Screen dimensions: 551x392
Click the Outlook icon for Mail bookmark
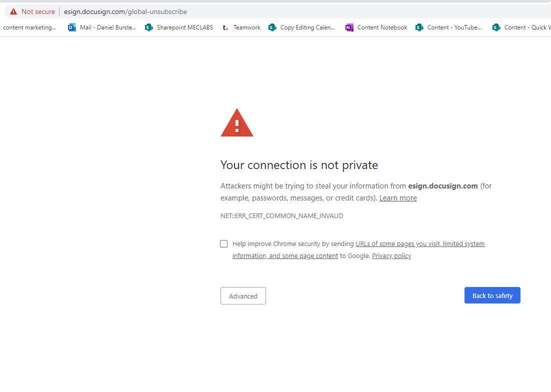tap(72, 27)
